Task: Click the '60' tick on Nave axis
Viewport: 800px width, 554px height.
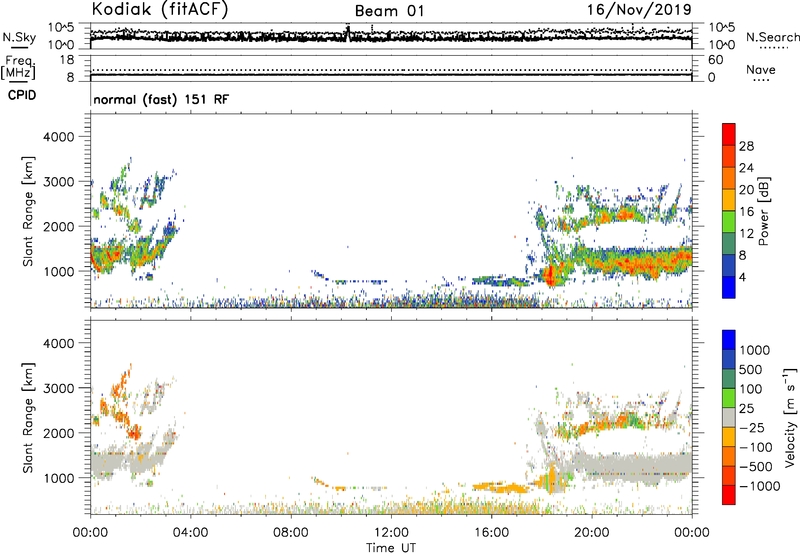Action: (x=715, y=60)
